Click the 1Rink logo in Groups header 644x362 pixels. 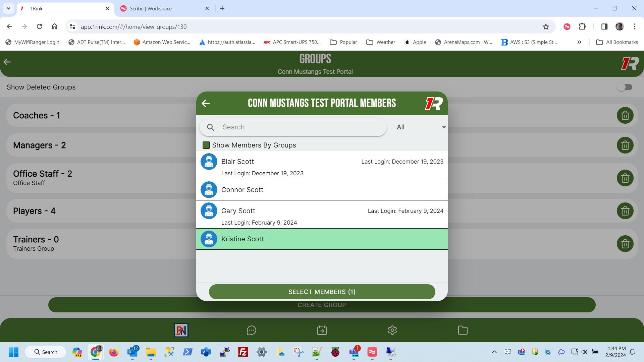pyautogui.click(x=630, y=63)
